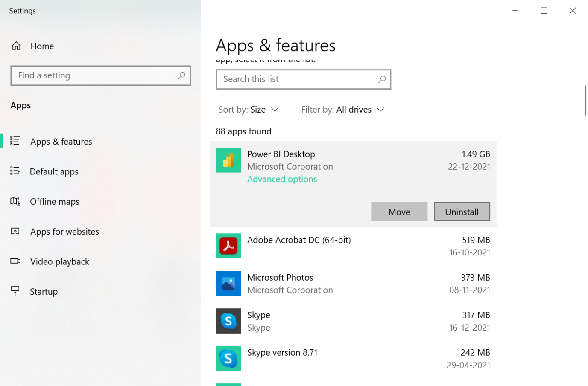
Task: Click the Apps for websites icon
Action: [x=15, y=231]
